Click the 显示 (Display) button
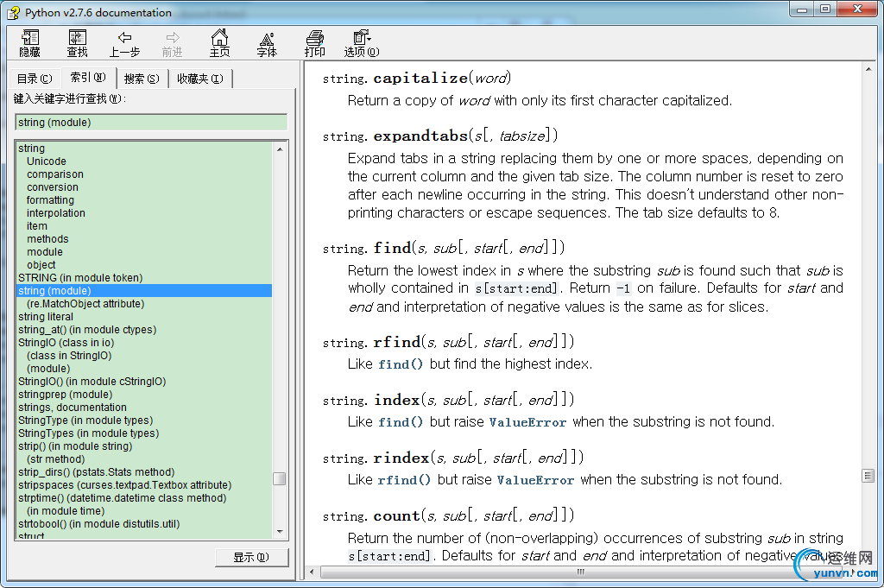Image resolution: width=884 pixels, height=588 pixels. (251, 557)
